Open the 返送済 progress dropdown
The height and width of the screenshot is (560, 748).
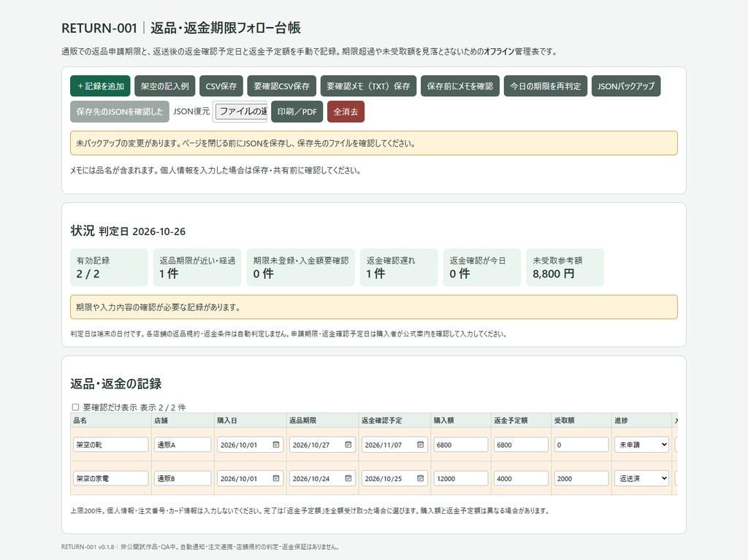[641, 478]
